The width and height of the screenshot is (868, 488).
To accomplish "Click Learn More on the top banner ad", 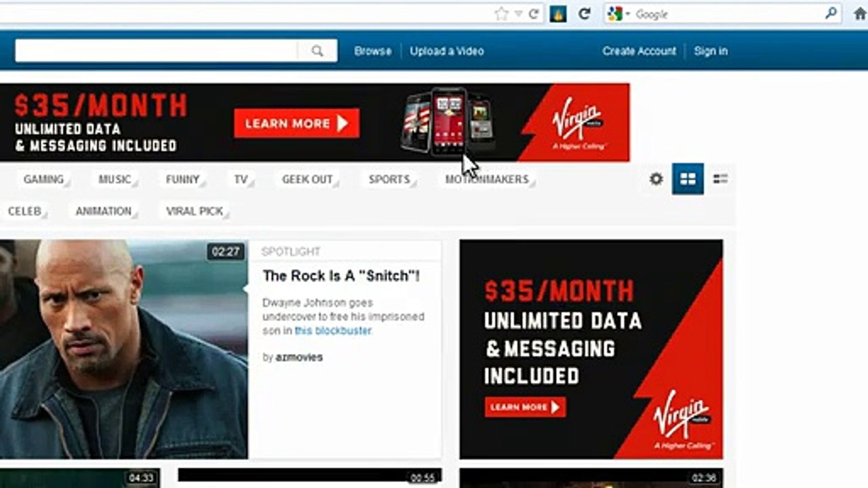I will [x=296, y=123].
